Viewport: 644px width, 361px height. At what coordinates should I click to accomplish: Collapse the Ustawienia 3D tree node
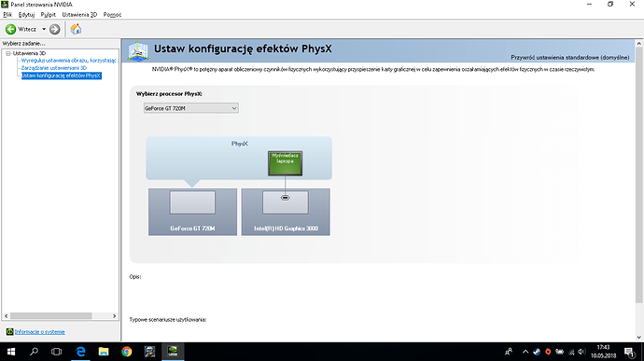pyautogui.click(x=7, y=53)
